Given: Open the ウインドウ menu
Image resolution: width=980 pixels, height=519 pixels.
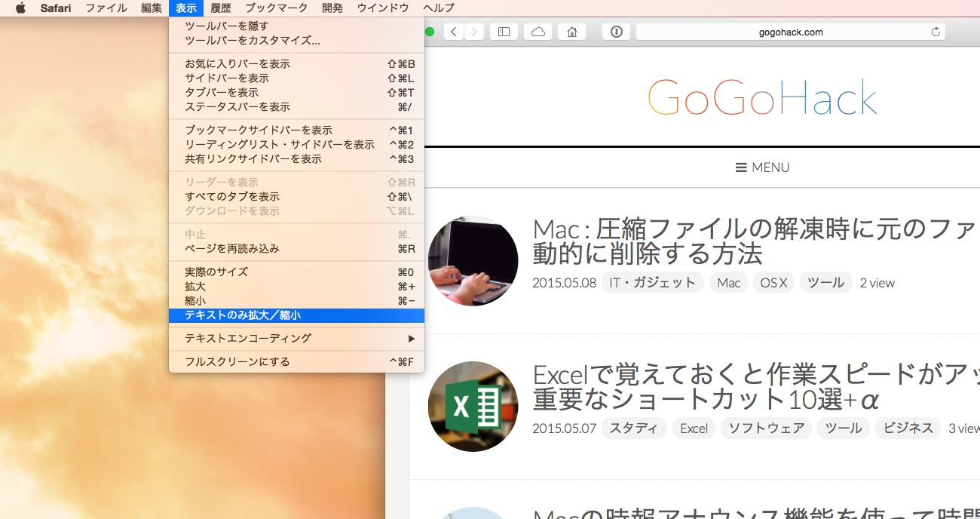Looking at the screenshot, I should [x=383, y=8].
